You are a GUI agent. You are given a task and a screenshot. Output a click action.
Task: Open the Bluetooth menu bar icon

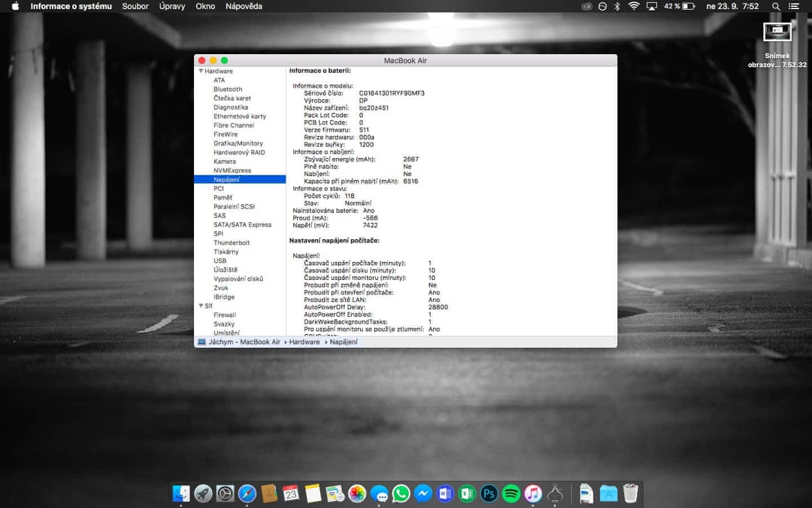(x=617, y=6)
